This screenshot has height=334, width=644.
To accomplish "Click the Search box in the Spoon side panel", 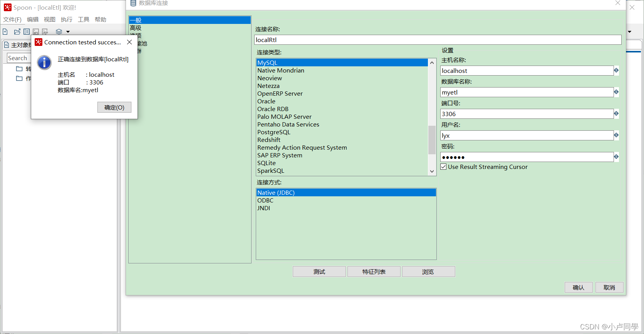I will click(18, 58).
